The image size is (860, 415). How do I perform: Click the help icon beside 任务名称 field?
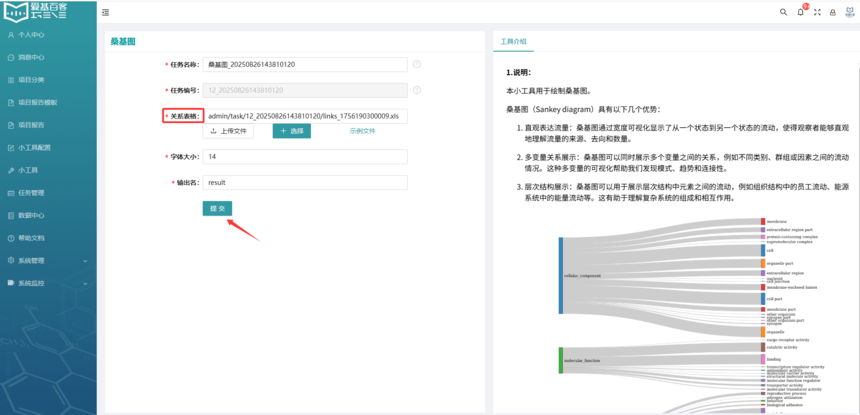416,64
